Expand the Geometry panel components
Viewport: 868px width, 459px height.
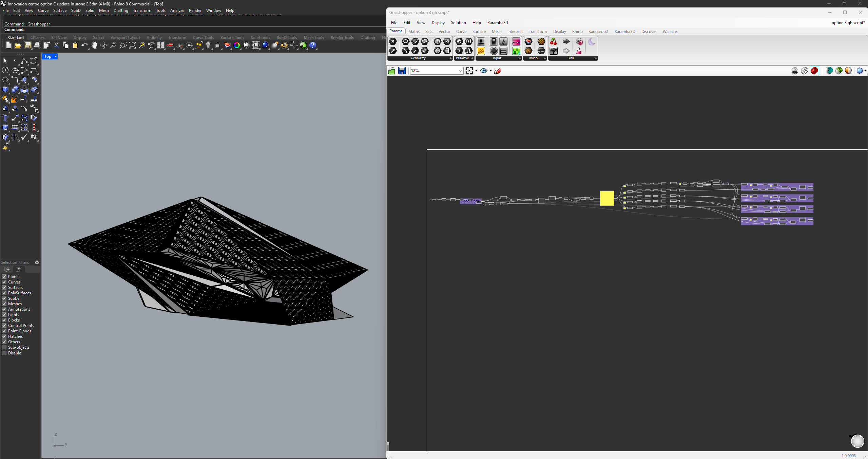pos(450,58)
